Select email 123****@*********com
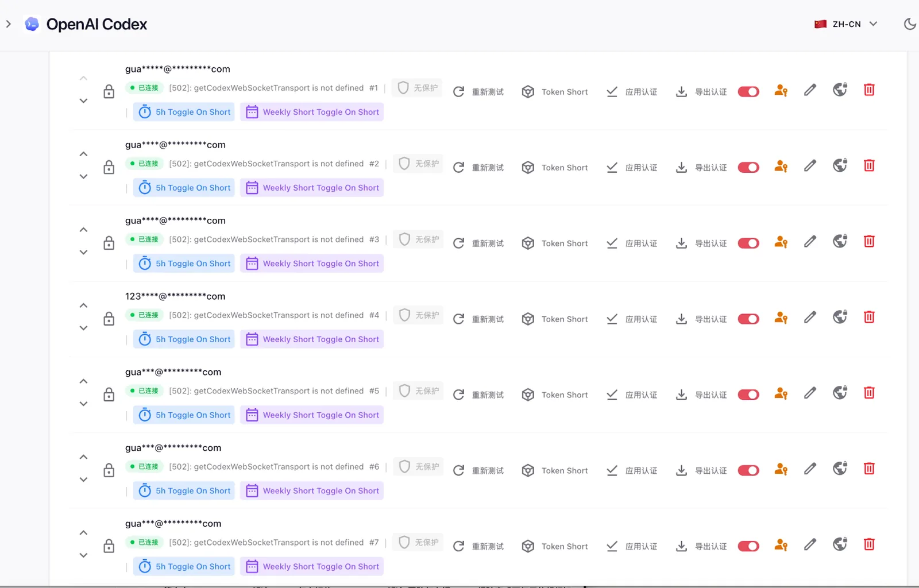This screenshot has width=919, height=588. pos(175,296)
